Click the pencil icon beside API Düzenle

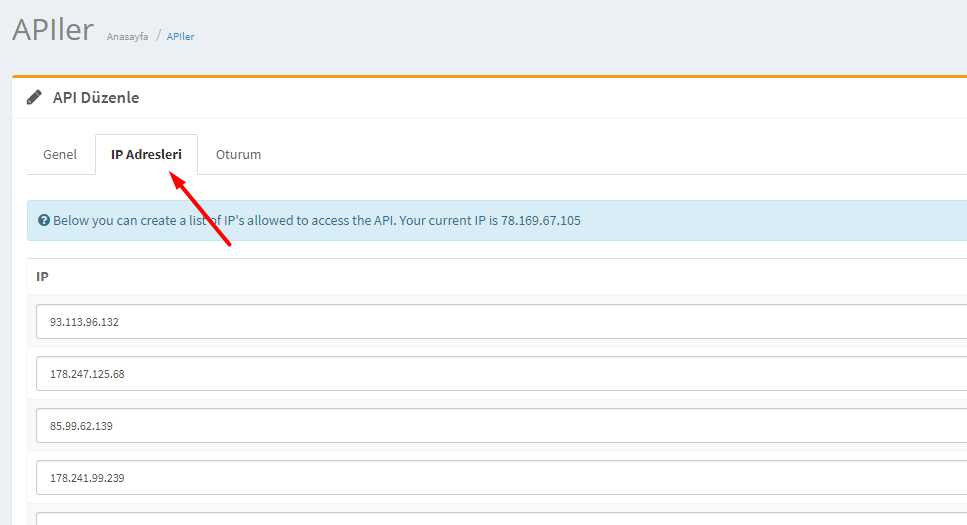[35, 97]
